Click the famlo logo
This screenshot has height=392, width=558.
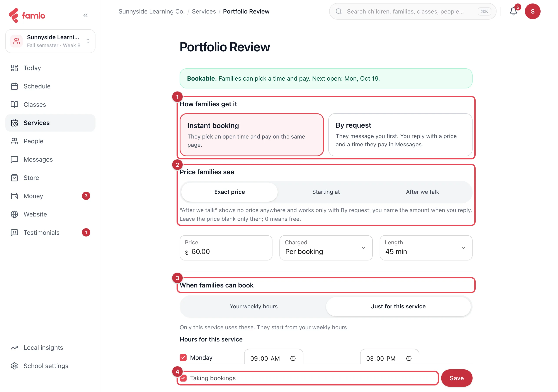[27, 15]
